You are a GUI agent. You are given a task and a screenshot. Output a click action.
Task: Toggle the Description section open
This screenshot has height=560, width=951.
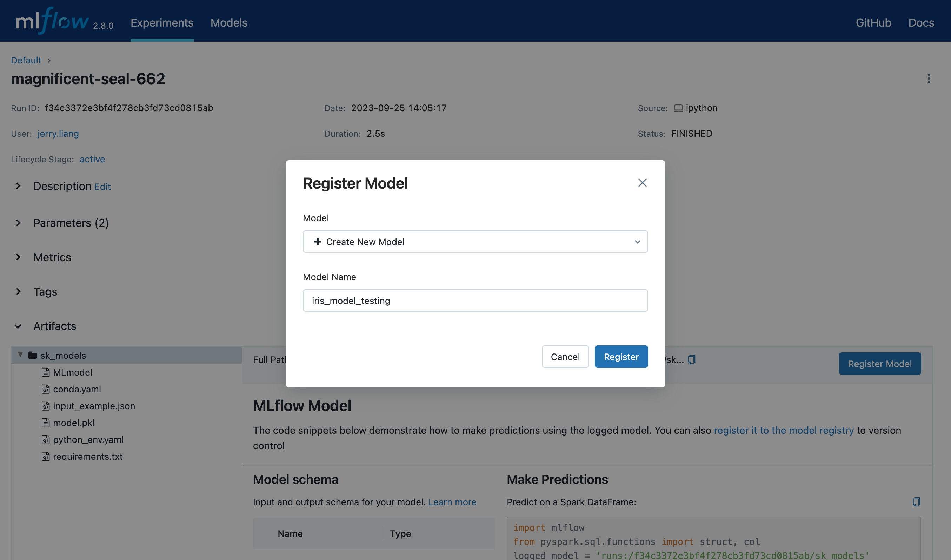tap(18, 186)
